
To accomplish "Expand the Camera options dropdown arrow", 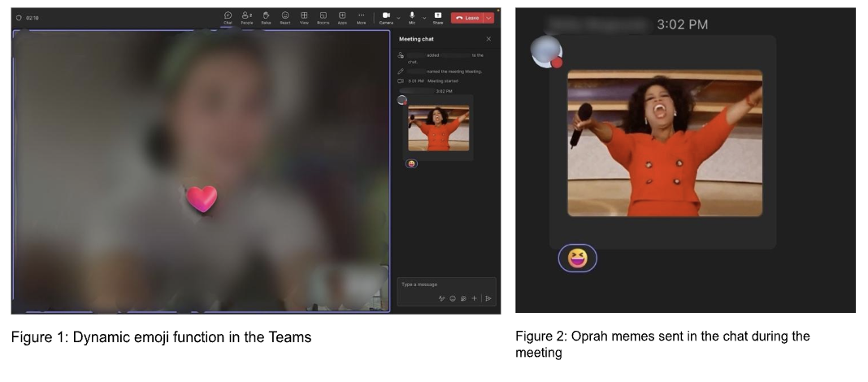I will pyautogui.click(x=398, y=17).
